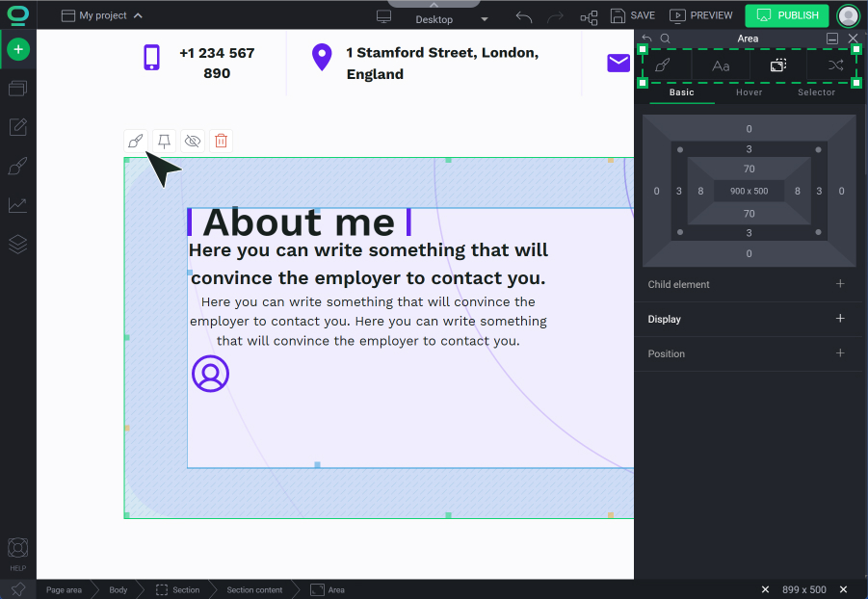
Task: Select Section content in breadcrumb
Action: click(254, 590)
